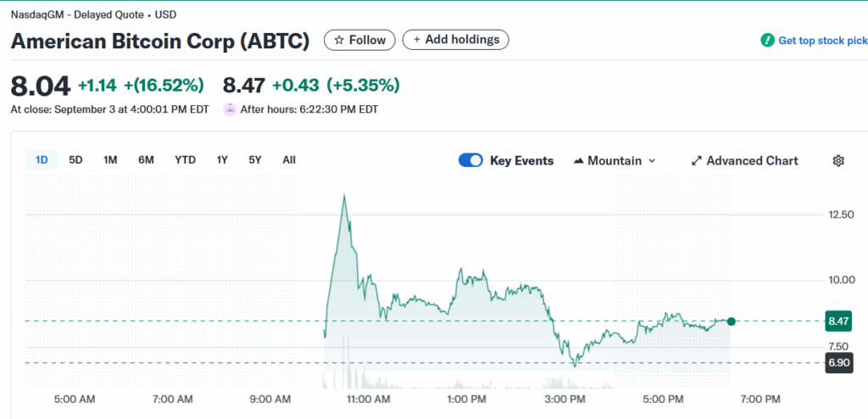This screenshot has width=868, height=419.
Task: Switch to the 5D time range
Action: pos(75,159)
